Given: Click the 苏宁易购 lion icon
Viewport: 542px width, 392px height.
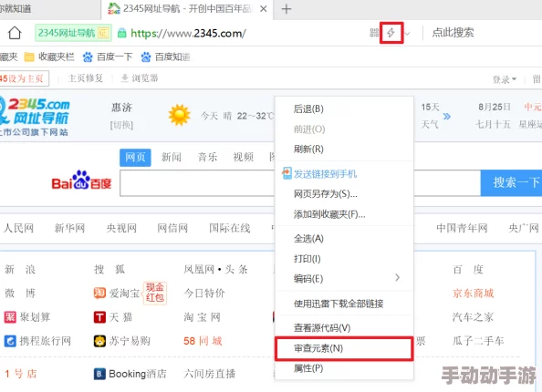Looking at the screenshot, I should [99, 341].
